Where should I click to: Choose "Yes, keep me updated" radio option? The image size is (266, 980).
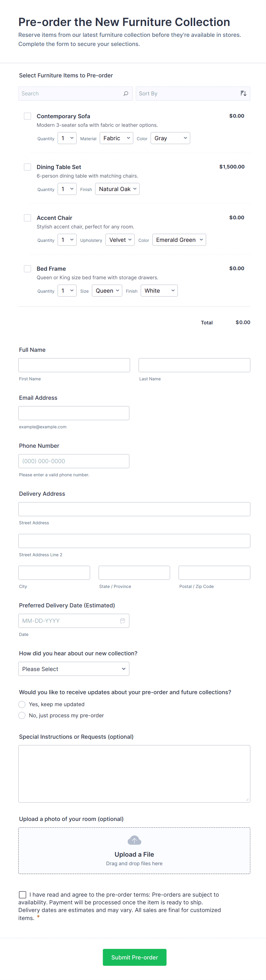click(x=22, y=704)
